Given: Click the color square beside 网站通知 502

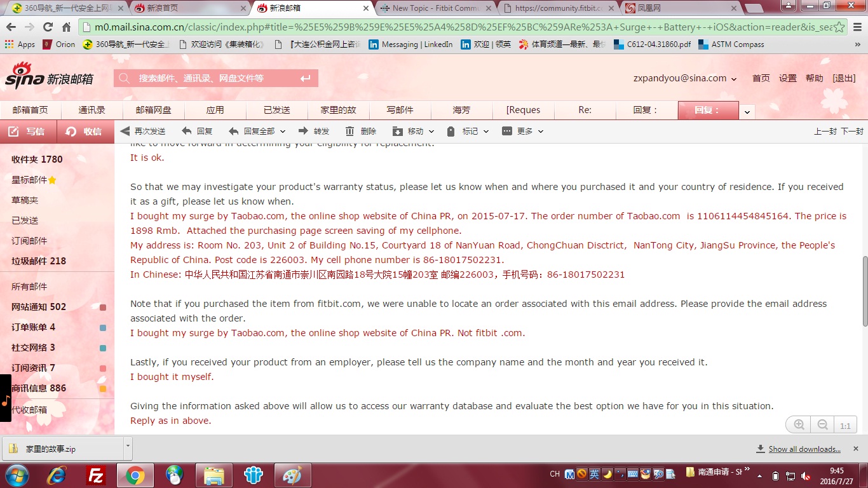Looking at the screenshot, I should 103,308.
